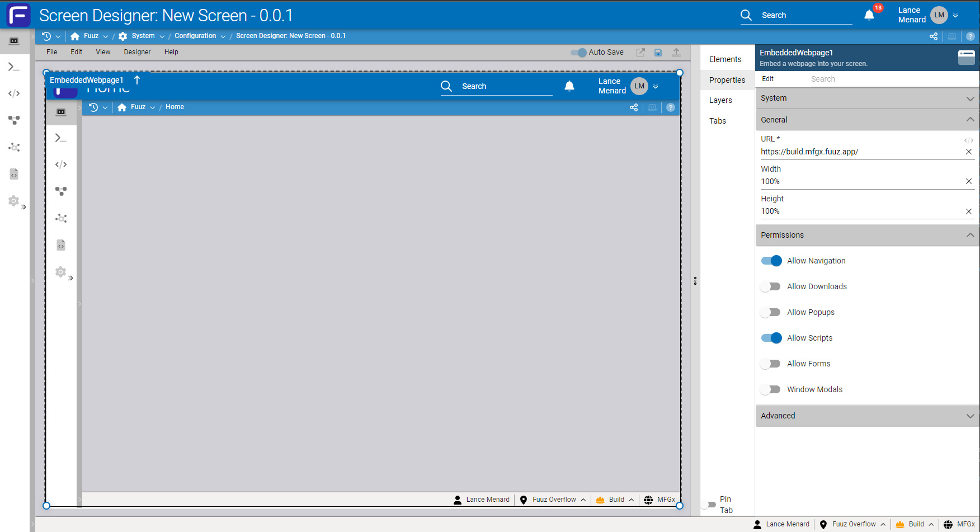Switch to the Layers tab
This screenshot has width=980, height=532.
(720, 100)
